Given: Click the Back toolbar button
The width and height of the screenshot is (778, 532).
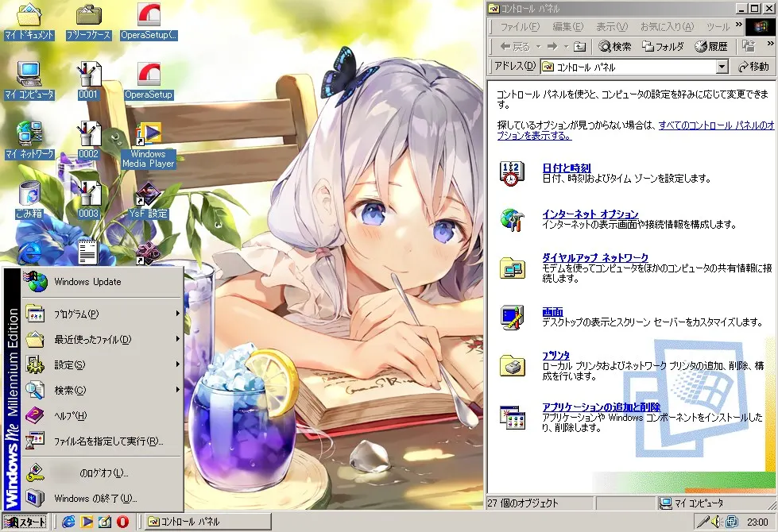Looking at the screenshot, I should tap(515, 47).
